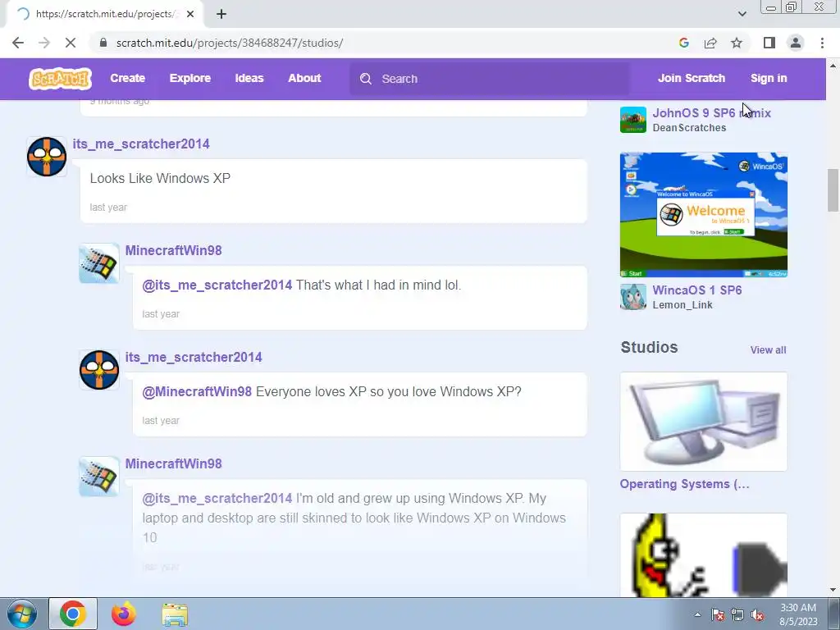Expand the tab search dropdown arrow

(742, 14)
